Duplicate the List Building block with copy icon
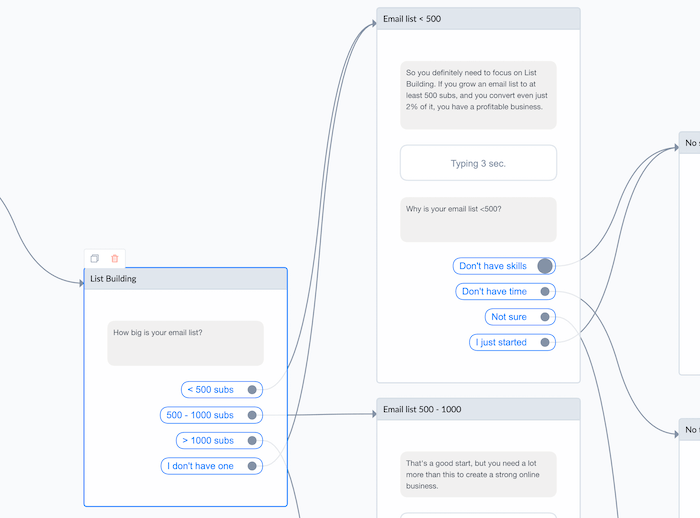Viewport: 700px width, 518px height. (x=95, y=259)
